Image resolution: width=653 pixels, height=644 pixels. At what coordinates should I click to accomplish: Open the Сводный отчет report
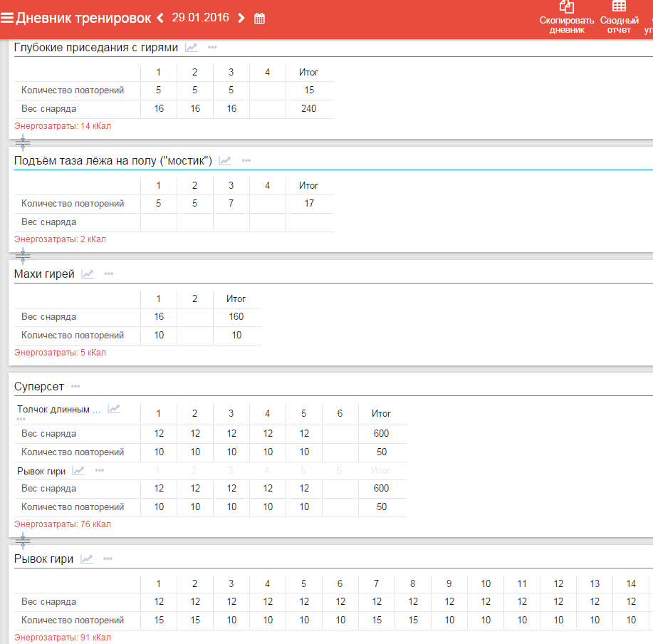tap(619, 17)
